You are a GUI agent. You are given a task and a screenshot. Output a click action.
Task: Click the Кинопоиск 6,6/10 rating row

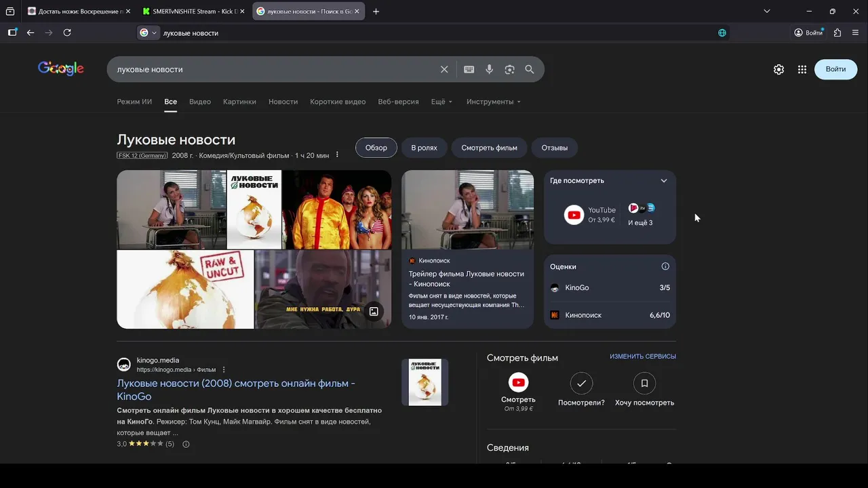(610, 315)
